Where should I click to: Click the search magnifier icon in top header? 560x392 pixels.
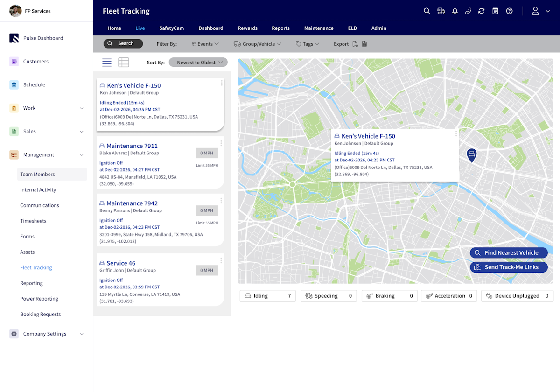(x=427, y=11)
